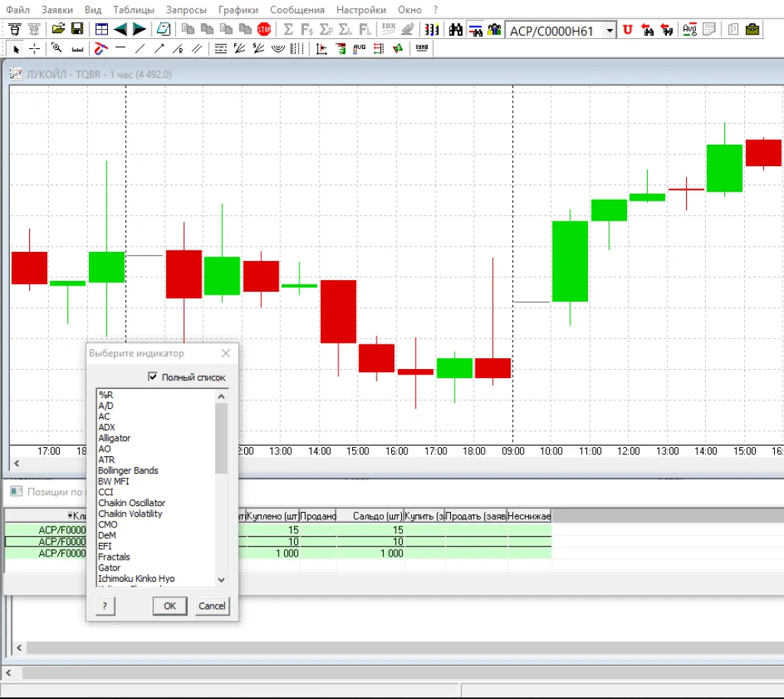This screenshot has height=699, width=784.
Task: Click the sort arrow in first table column header
Action: 70,516
